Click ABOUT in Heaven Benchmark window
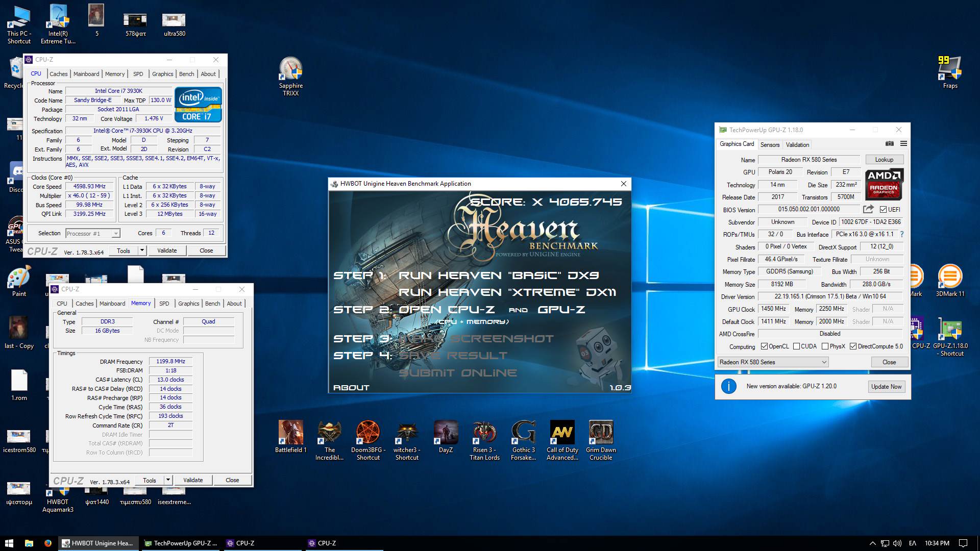980x551 pixels. tap(351, 388)
